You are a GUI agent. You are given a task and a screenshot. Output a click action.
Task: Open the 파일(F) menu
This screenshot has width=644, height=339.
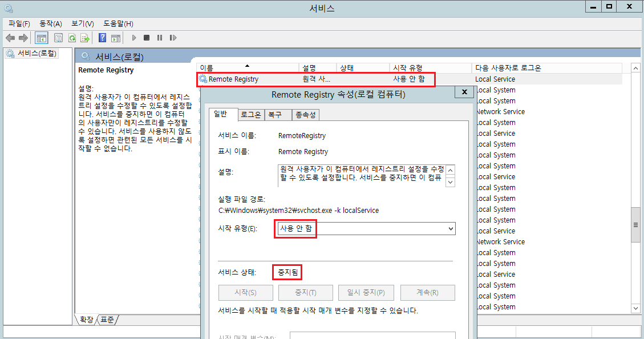click(19, 24)
